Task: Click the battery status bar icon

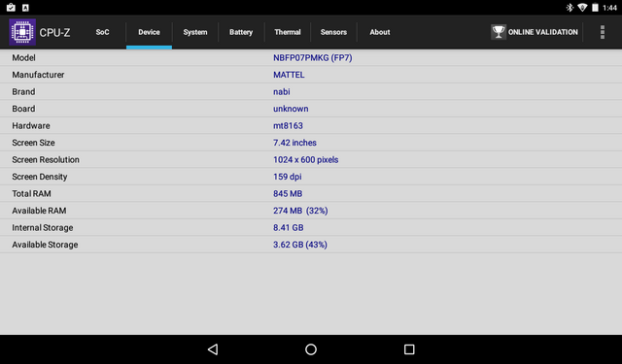Action: (x=595, y=8)
